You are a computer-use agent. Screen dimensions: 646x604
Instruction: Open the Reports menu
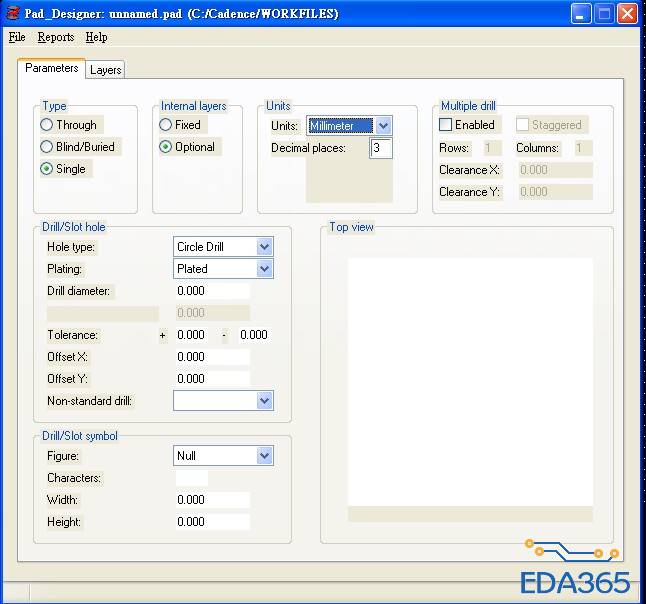[56, 37]
